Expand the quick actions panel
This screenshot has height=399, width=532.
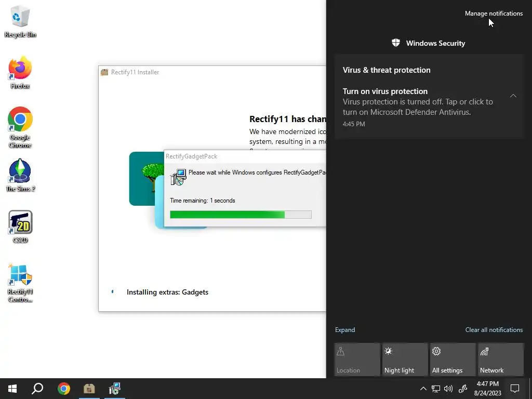tap(345, 330)
